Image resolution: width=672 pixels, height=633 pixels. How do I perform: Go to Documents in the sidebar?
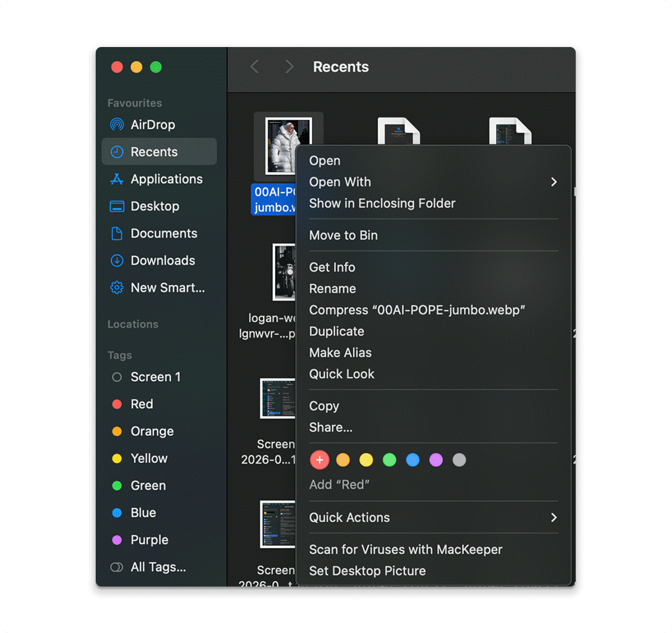(164, 233)
